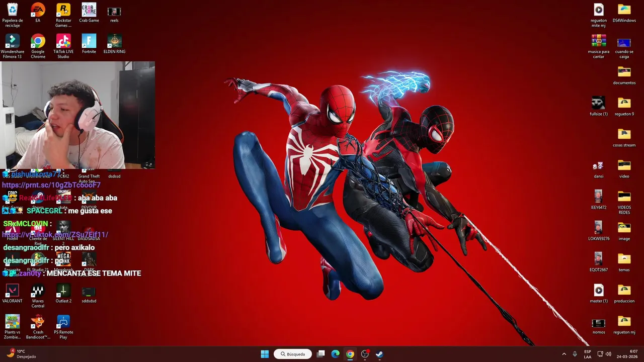Select the DEVOUR game shortcut
Viewport: 644px width, 362px height.
[89, 199]
